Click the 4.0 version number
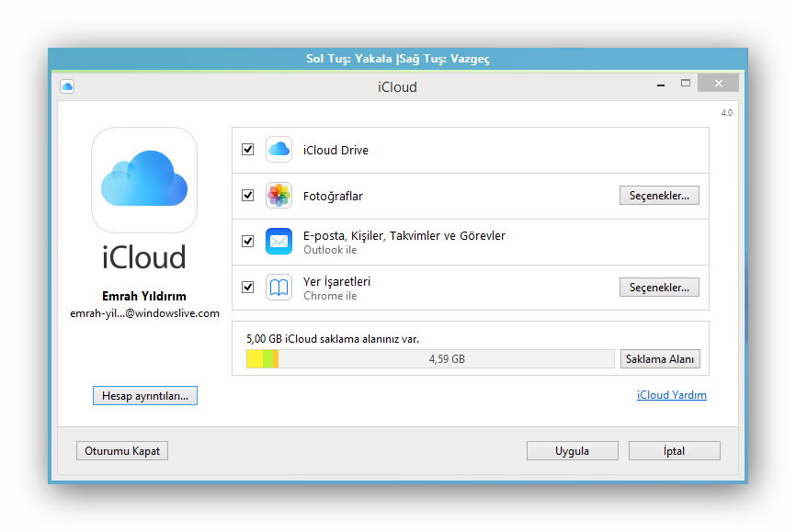The height and width of the screenshot is (532, 796). pyautogui.click(x=726, y=113)
